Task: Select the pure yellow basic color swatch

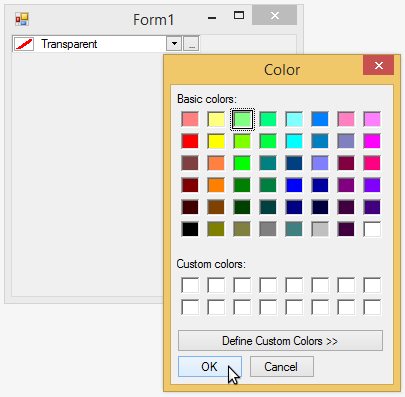Action: [x=216, y=141]
